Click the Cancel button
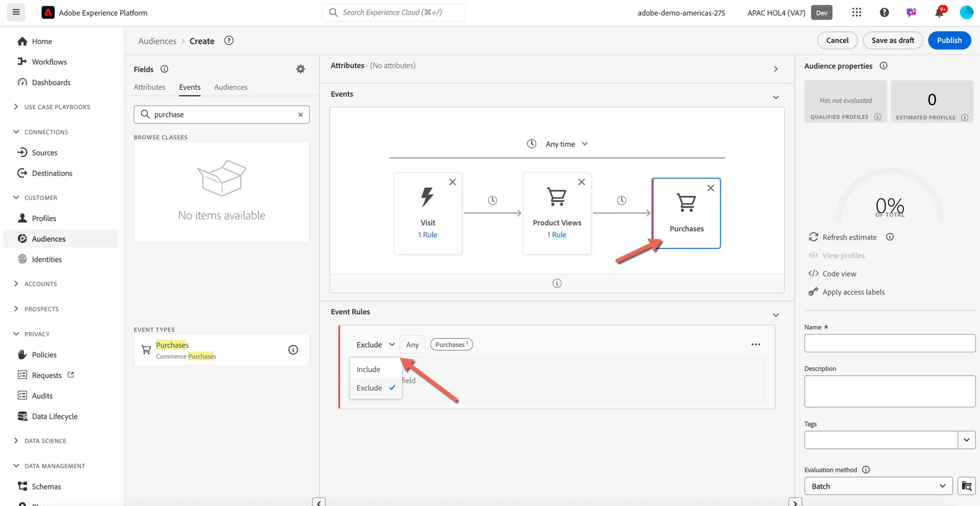980x506 pixels. [837, 40]
